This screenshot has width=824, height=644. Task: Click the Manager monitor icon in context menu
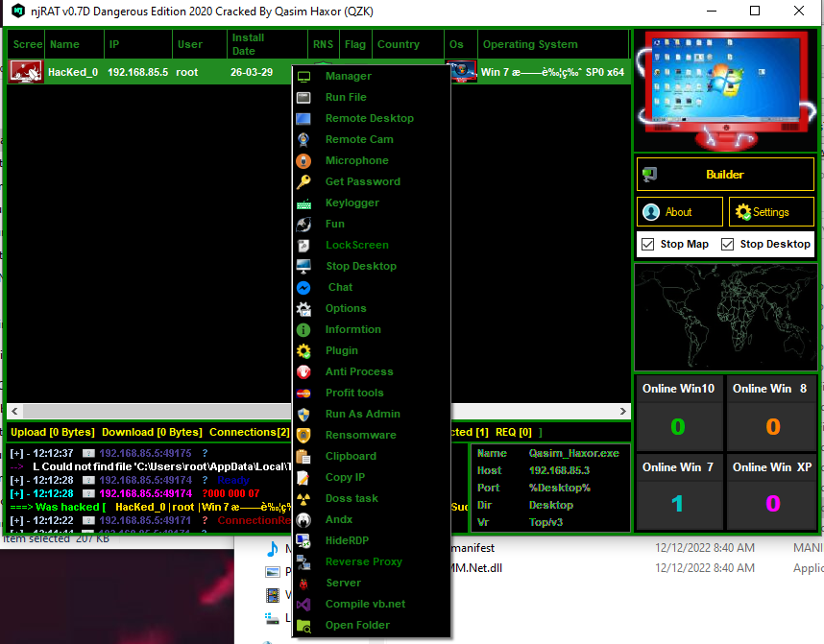303,77
